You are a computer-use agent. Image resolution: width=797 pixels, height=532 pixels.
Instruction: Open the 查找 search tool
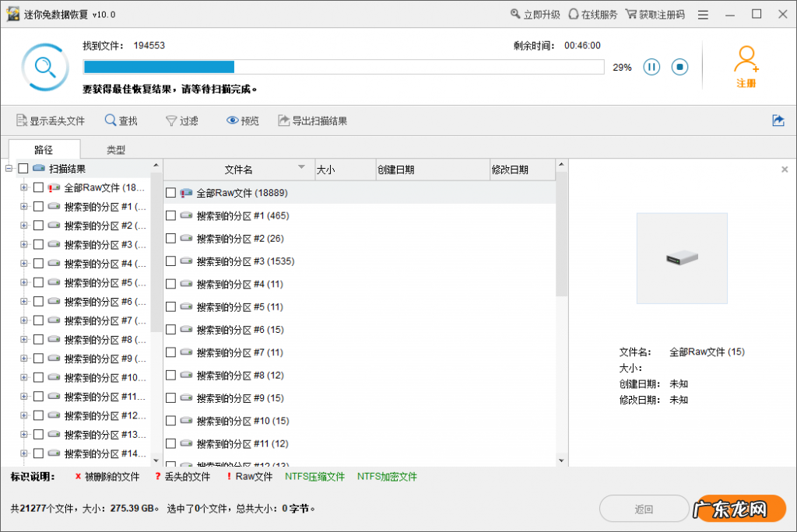pyautogui.click(x=121, y=121)
